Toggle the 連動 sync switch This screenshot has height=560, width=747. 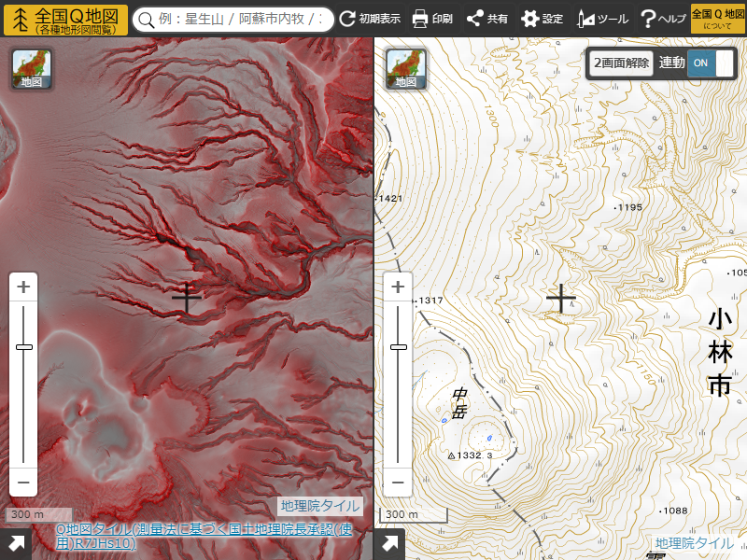pyautogui.click(x=710, y=63)
